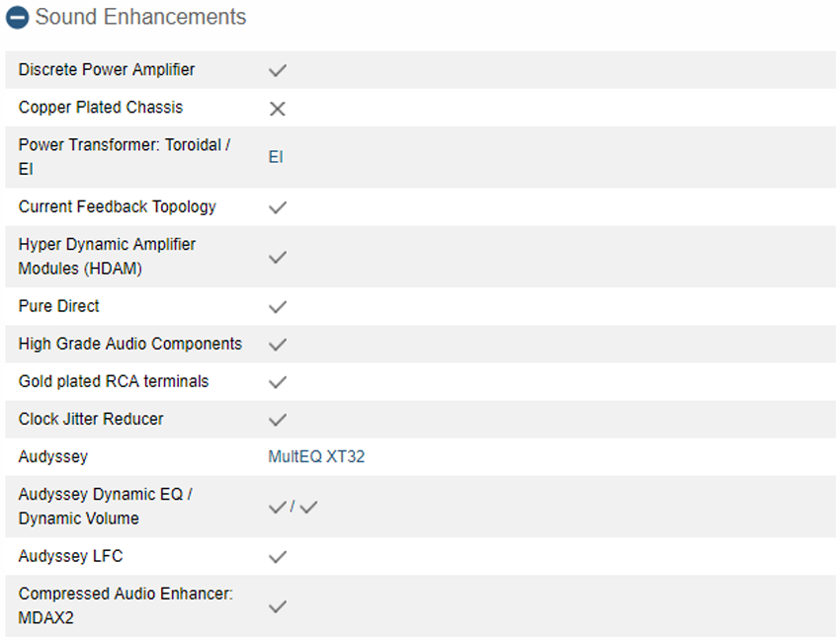Click the HDAM row checkmark
This screenshot has width=840, height=641.
(278, 257)
